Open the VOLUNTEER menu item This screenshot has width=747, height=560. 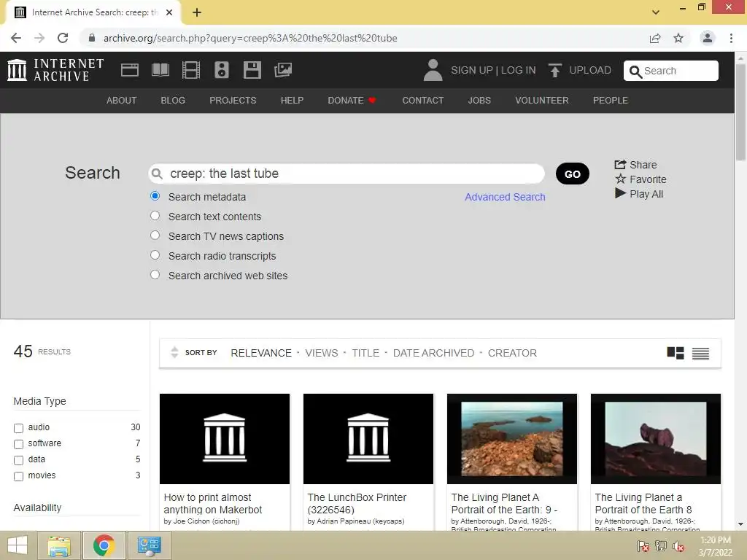(542, 101)
